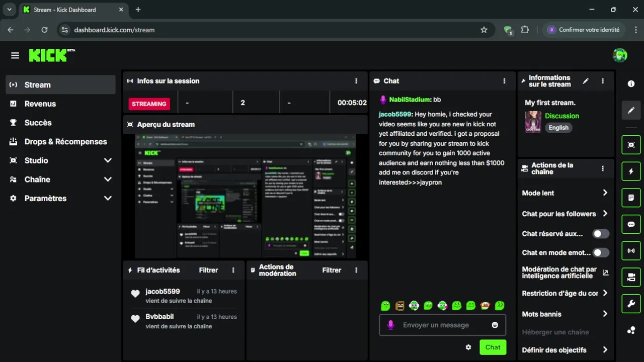This screenshot has width=644, height=362.
Task: Bookmark this page with the star icon
Action: pos(484,30)
